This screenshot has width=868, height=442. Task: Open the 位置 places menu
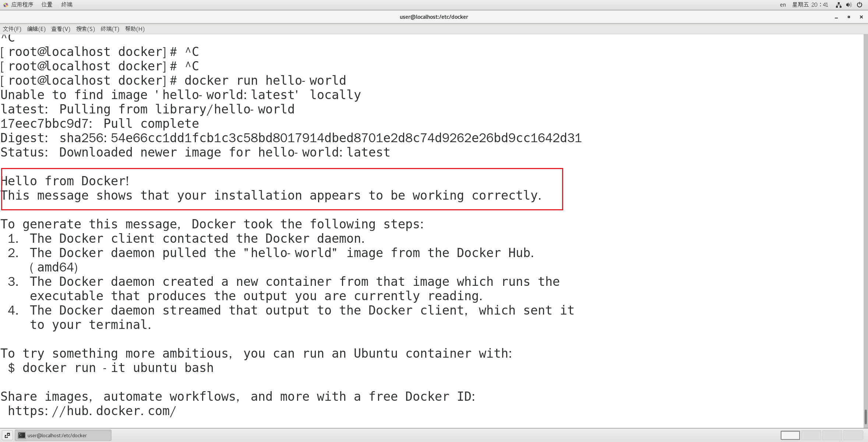pos(47,4)
